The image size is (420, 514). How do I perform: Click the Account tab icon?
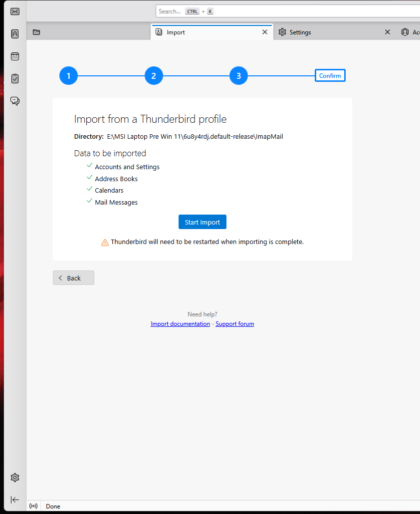click(x=405, y=32)
